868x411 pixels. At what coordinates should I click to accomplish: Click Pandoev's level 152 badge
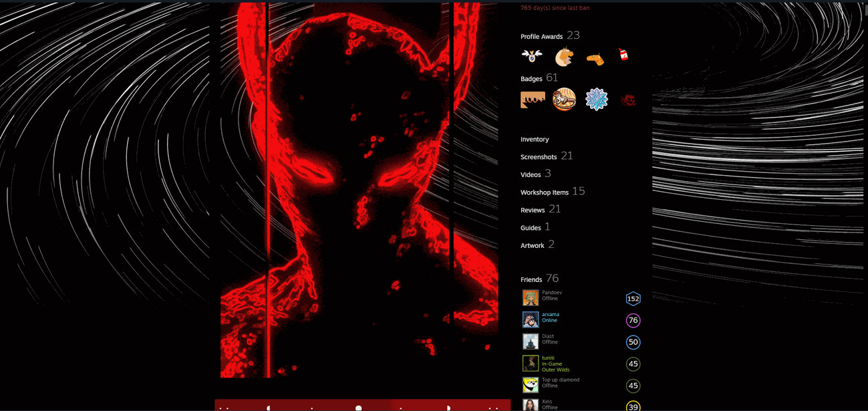pyautogui.click(x=633, y=299)
